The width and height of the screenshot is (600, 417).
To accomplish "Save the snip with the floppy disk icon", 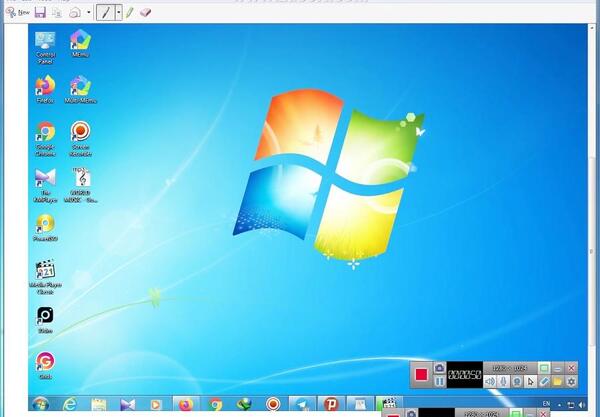I will 40,13.
